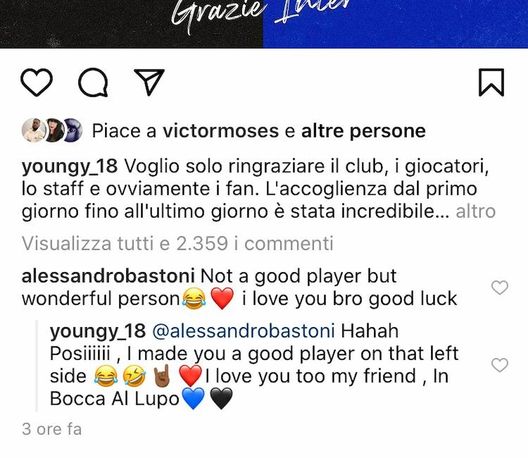The width and height of the screenshot is (528, 458).
Task: Open comments with the speech bubble icon
Action: coord(93,82)
